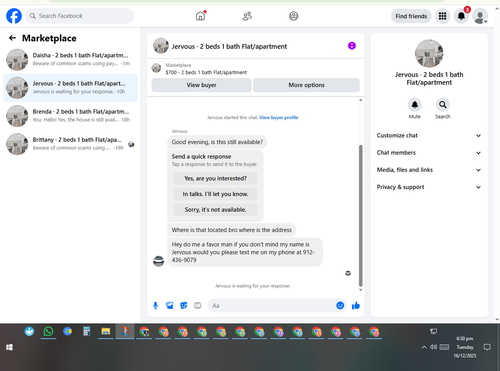Open the Daisha conversation
The image size is (500, 371).
(x=70, y=59)
